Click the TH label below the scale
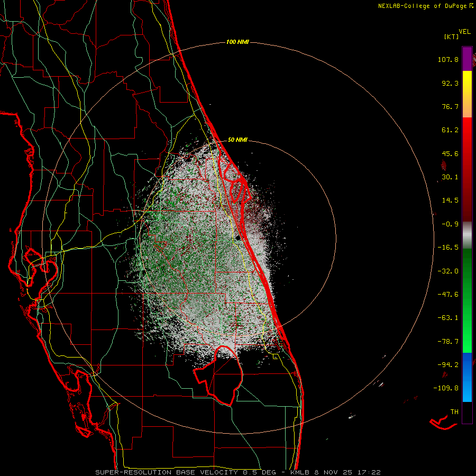This screenshot has width=476, height=476. (454, 412)
